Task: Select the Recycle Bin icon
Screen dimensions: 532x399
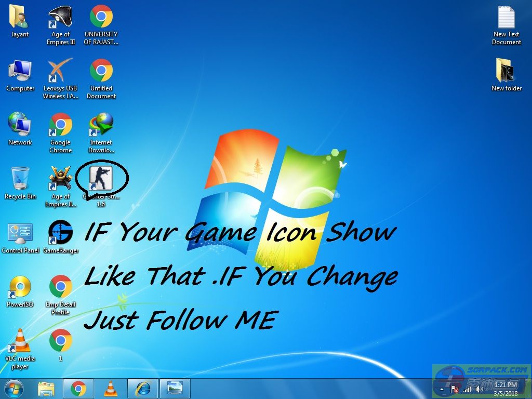Action: tap(20, 179)
